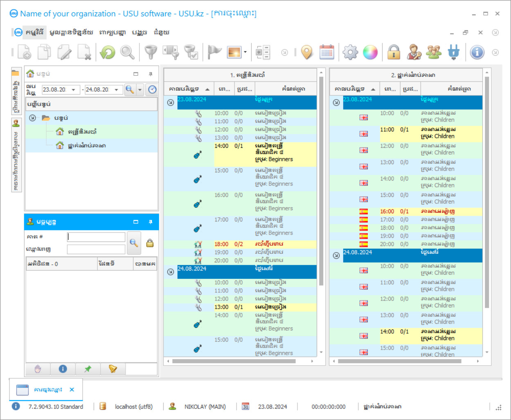
Task: Click the magnifier search button beside client fields
Action: coord(134,243)
